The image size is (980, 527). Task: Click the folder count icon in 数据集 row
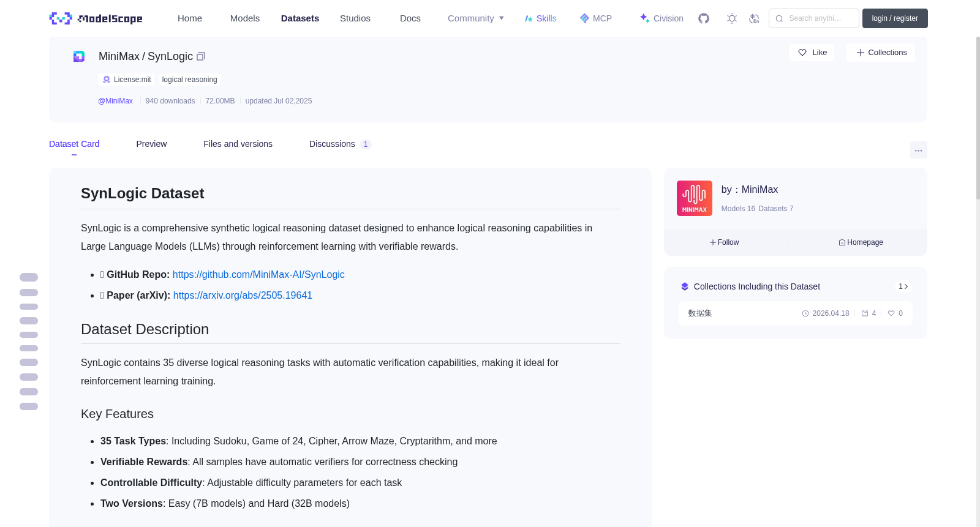point(865,313)
